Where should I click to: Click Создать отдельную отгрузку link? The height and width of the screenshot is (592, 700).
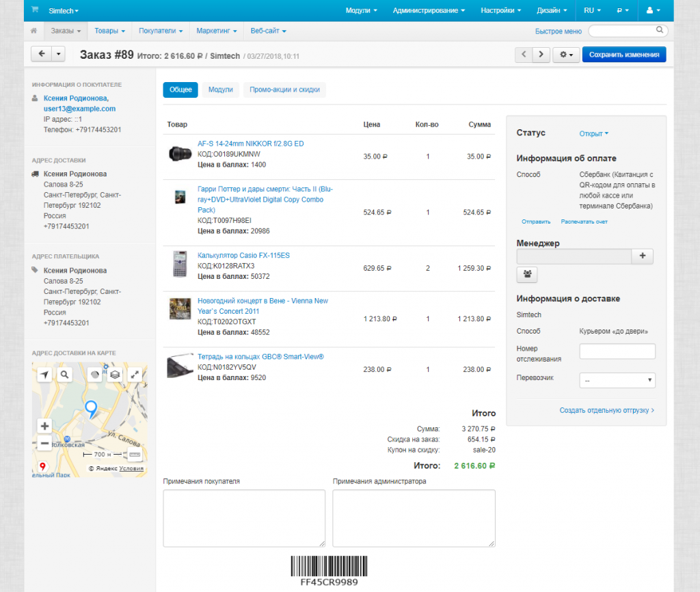607,410
